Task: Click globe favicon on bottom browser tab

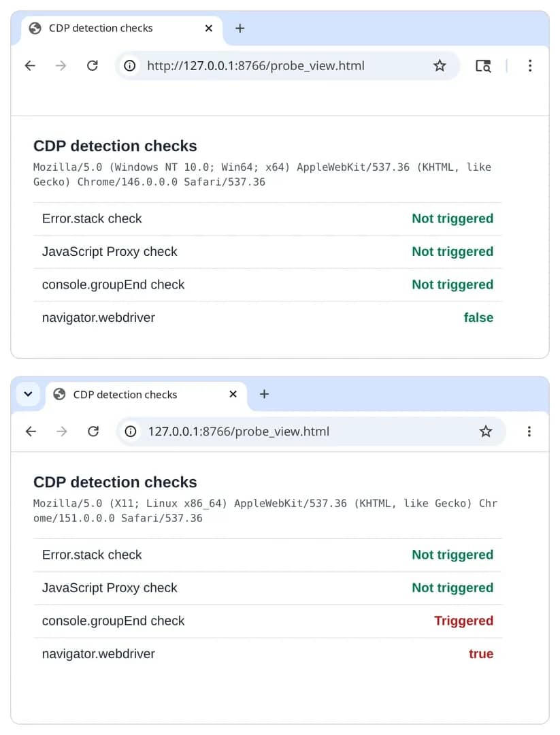Action: click(x=59, y=395)
